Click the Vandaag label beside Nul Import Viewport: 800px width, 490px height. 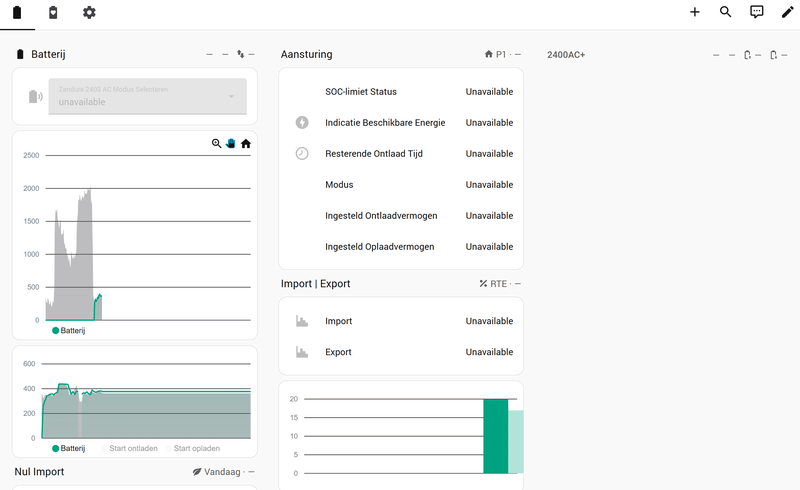(x=223, y=471)
